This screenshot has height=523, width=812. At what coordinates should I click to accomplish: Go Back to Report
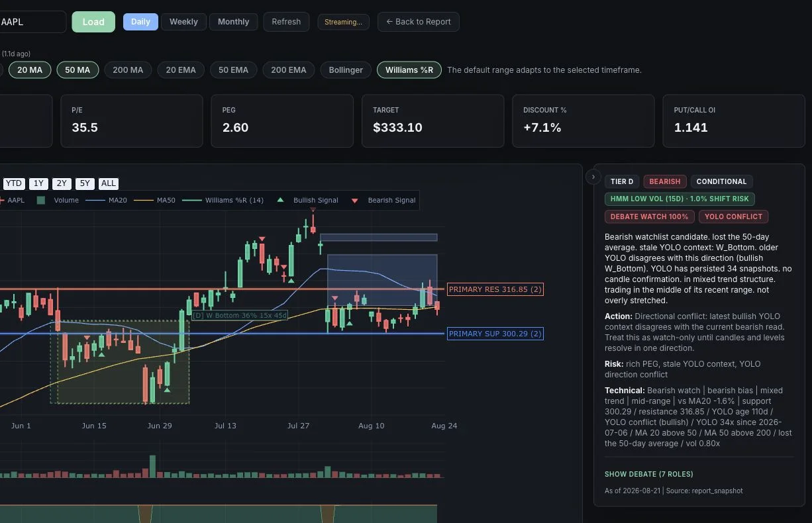(x=419, y=22)
